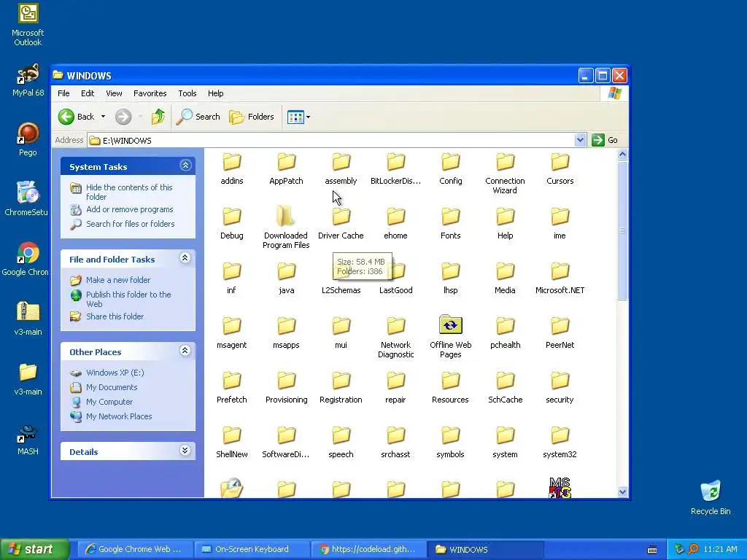
Task: Select the Fonts folder
Action: pos(451,223)
